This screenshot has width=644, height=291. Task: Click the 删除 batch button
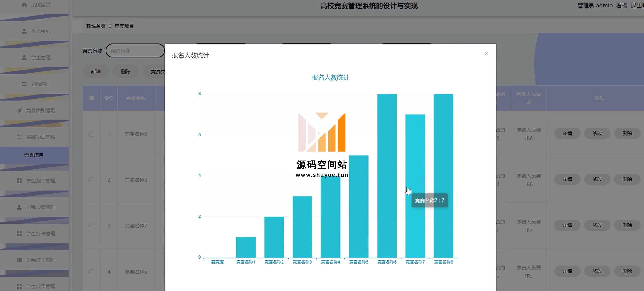(x=126, y=72)
